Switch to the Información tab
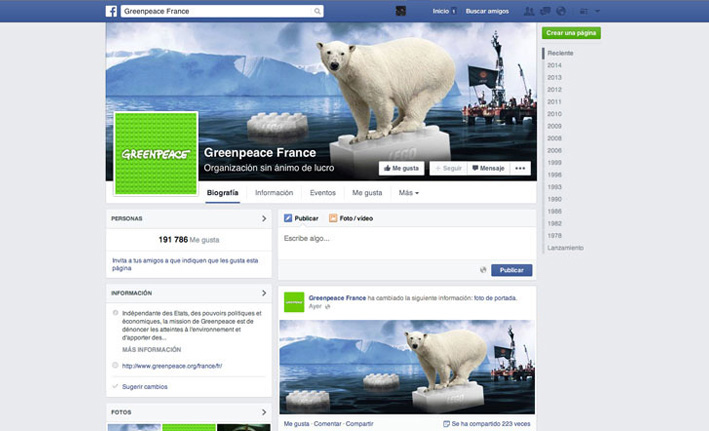The width and height of the screenshot is (709, 431). click(x=274, y=193)
